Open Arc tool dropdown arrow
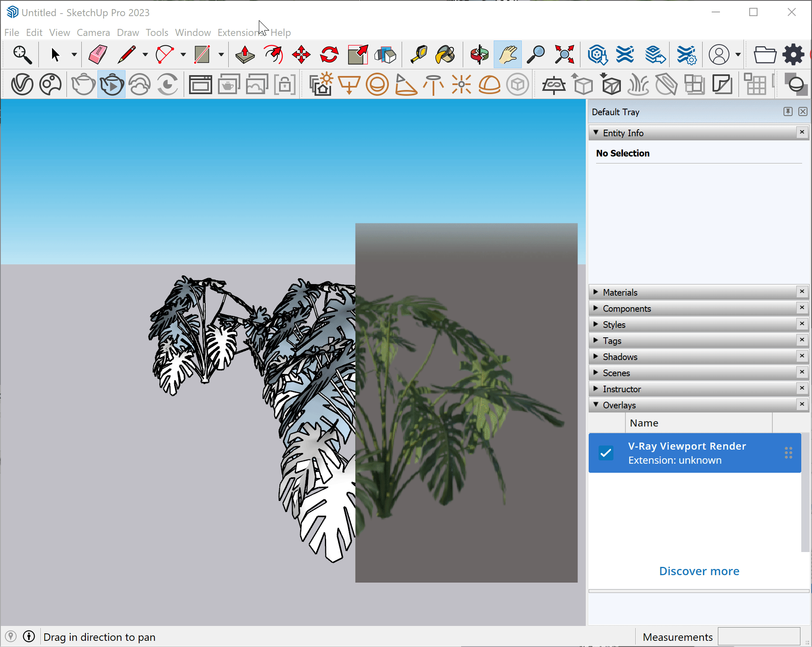Image resolution: width=812 pixels, height=647 pixels. (x=183, y=55)
